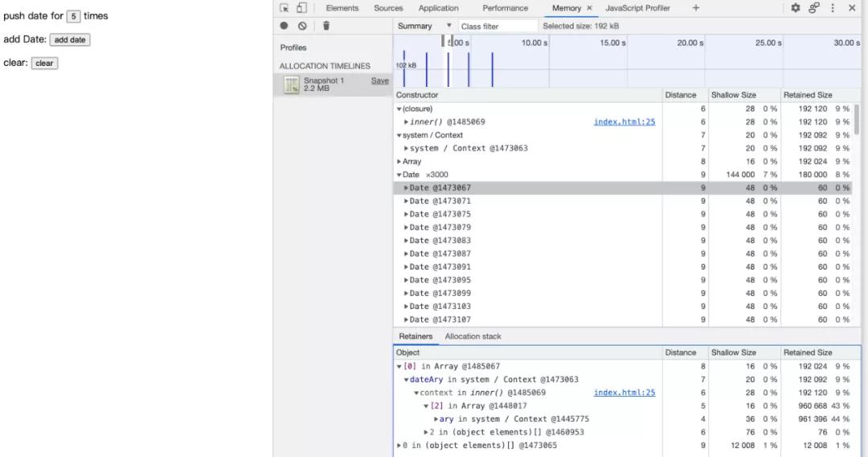The height and width of the screenshot is (457, 868).
Task: Toggle the device toolbar icon
Action: click(x=301, y=8)
